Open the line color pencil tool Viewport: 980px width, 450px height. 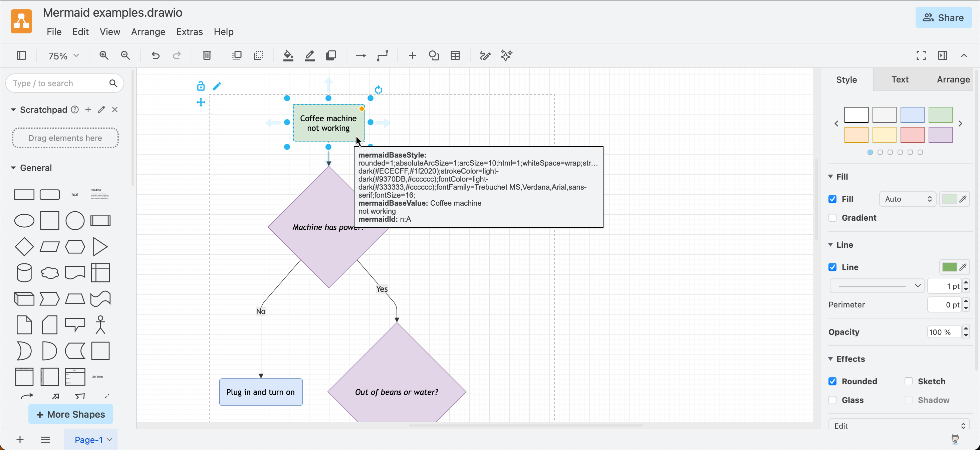pos(310,55)
